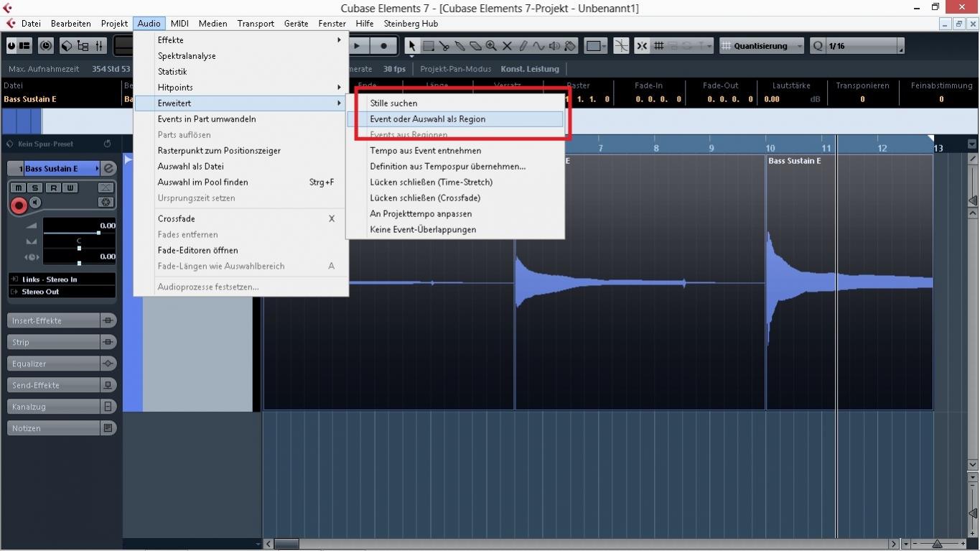Select the Glue tool
Image resolution: width=980 pixels, height=551 pixels.
459,46
